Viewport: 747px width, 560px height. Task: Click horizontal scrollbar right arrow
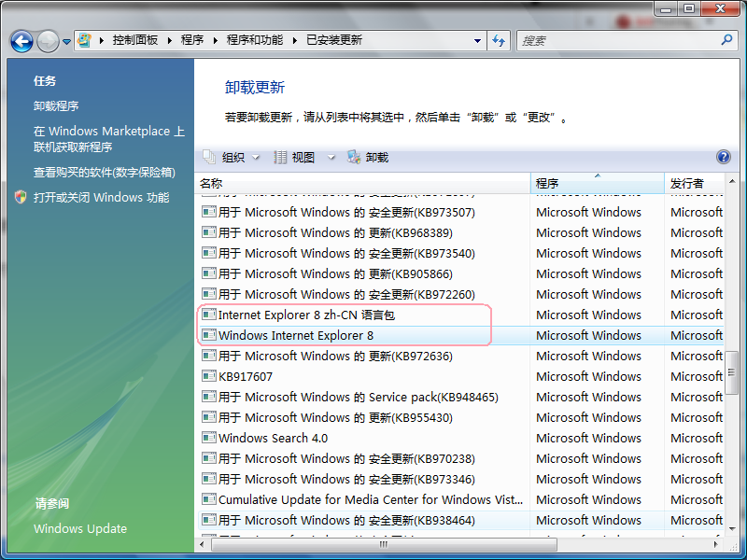(716, 544)
